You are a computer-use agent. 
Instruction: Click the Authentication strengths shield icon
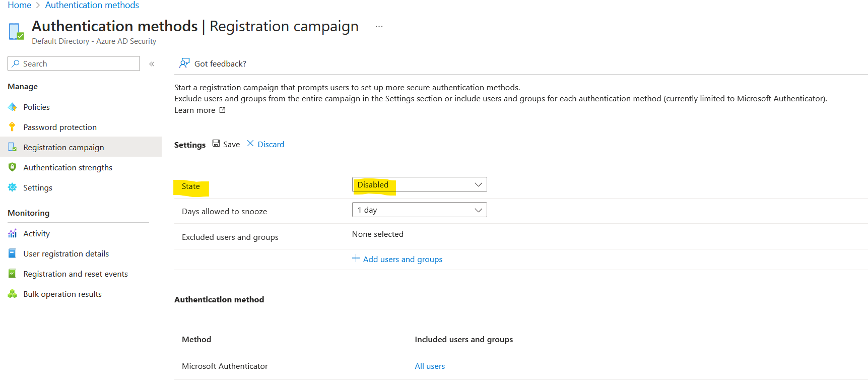pyautogui.click(x=13, y=167)
